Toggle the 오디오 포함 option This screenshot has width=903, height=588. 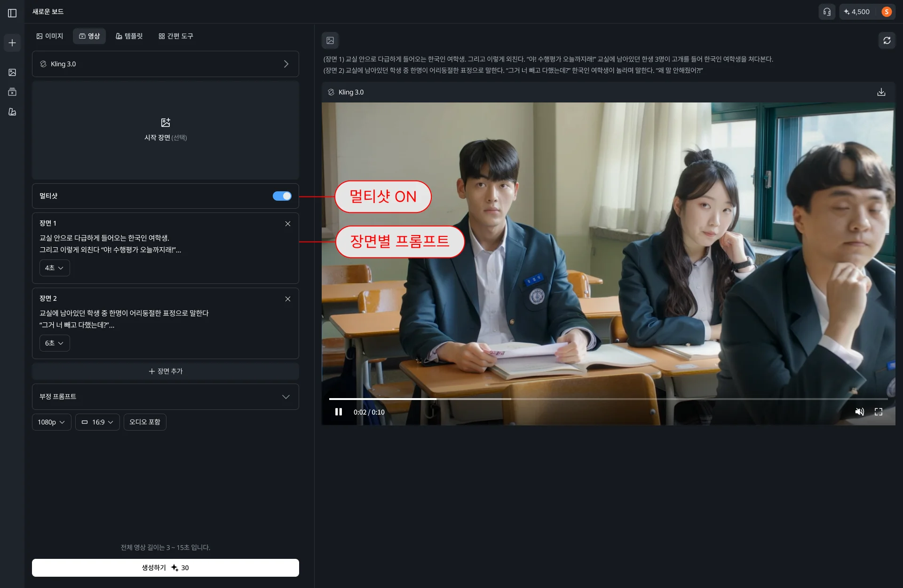pos(144,422)
